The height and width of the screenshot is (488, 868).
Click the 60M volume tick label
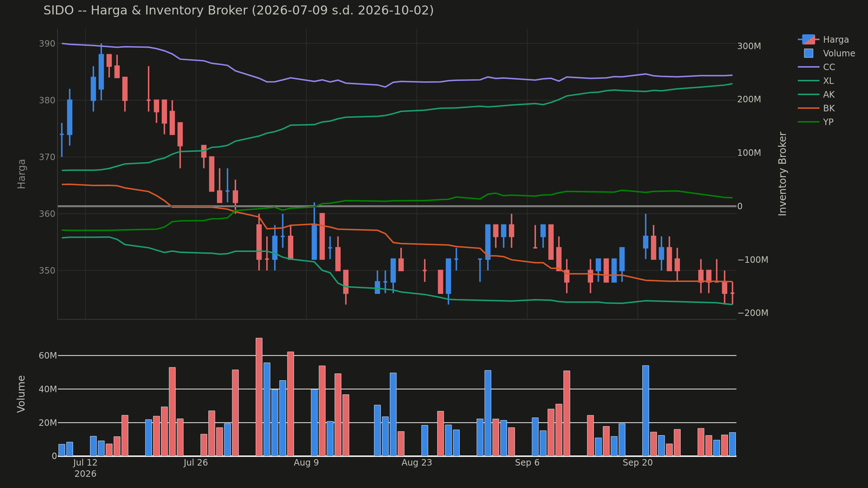[48, 356]
